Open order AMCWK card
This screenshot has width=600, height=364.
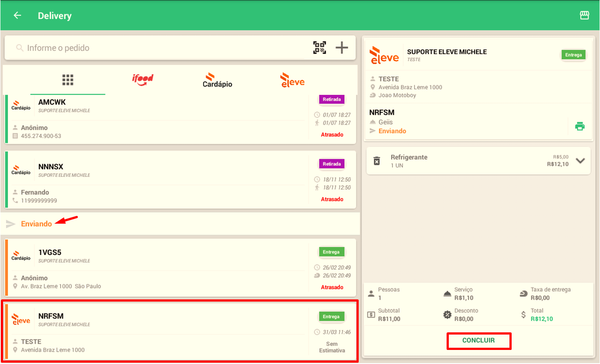coord(180,119)
